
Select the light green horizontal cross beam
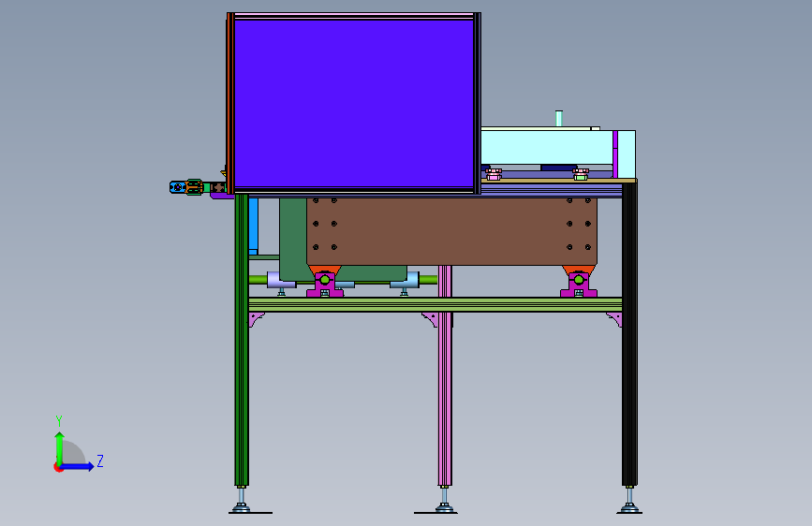[435, 304]
